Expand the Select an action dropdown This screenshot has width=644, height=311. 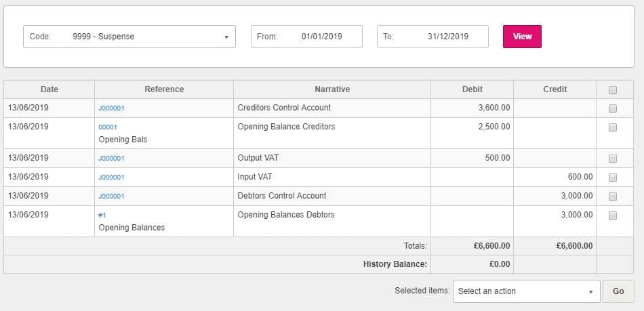tap(526, 291)
